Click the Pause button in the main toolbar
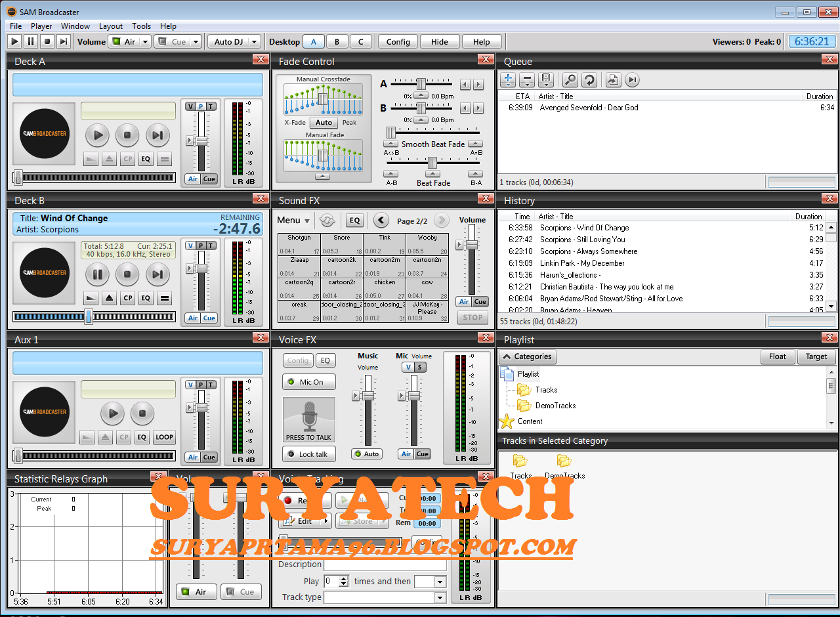Screen dimensions: 840x617 pos(31,41)
